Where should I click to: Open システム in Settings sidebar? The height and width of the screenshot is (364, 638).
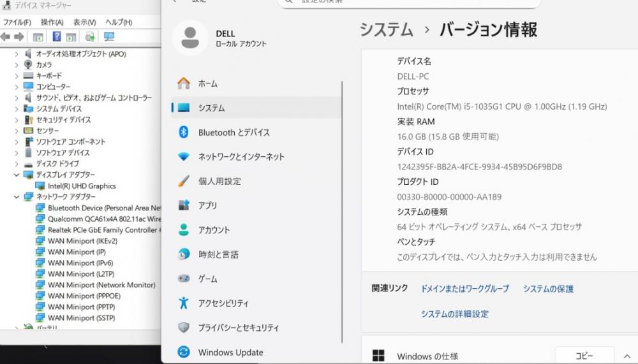tap(256, 108)
